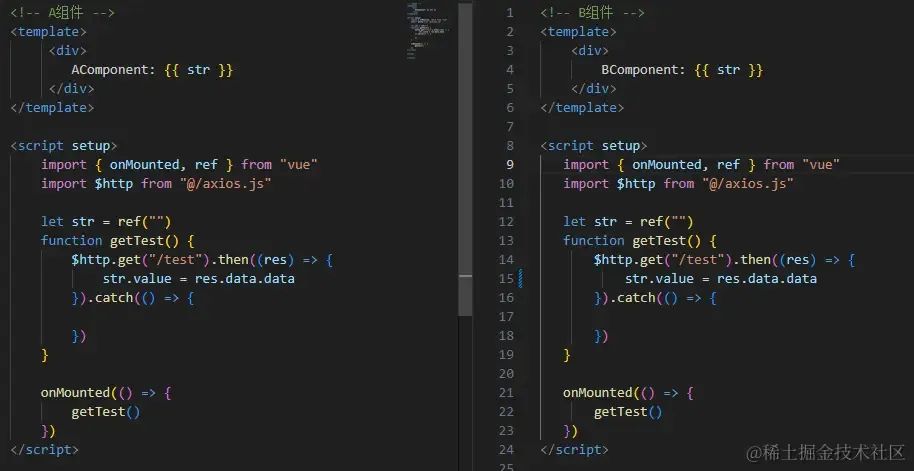The height and width of the screenshot is (471, 914).
Task: Click the "vue" string on line 9
Action: pos(821,165)
